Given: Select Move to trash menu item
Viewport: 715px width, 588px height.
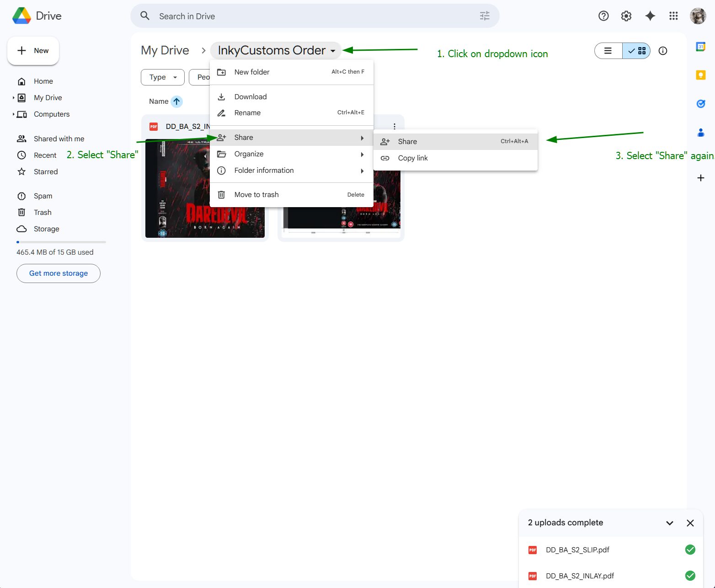Looking at the screenshot, I should pos(292,195).
